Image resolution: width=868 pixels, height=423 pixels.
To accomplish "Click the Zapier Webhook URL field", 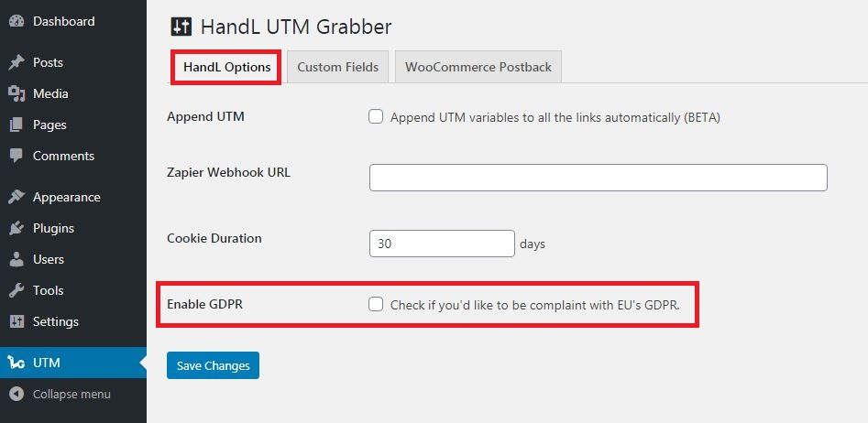I will [598, 178].
